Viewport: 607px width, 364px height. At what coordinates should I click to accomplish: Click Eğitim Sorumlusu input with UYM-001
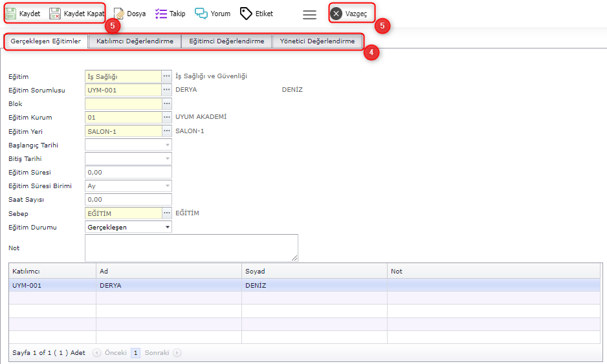[x=123, y=90]
